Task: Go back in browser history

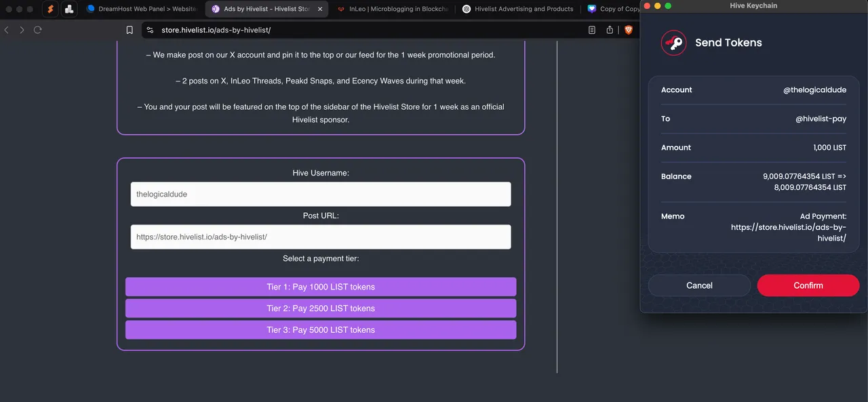Action: pyautogui.click(x=7, y=30)
